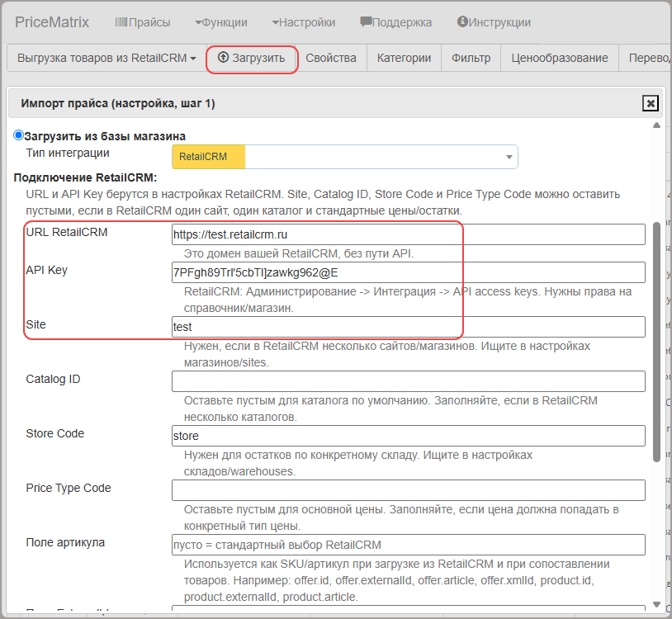
Task: Open the Поддержка chat menu item
Action: point(396,22)
